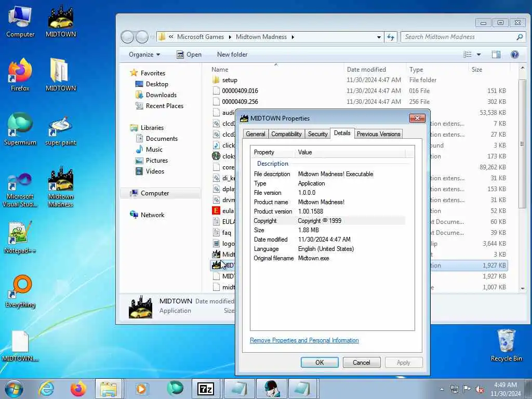Click the taskbar clock showing 4:49 AM
The width and height of the screenshot is (532, 399).
(x=505, y=389)
